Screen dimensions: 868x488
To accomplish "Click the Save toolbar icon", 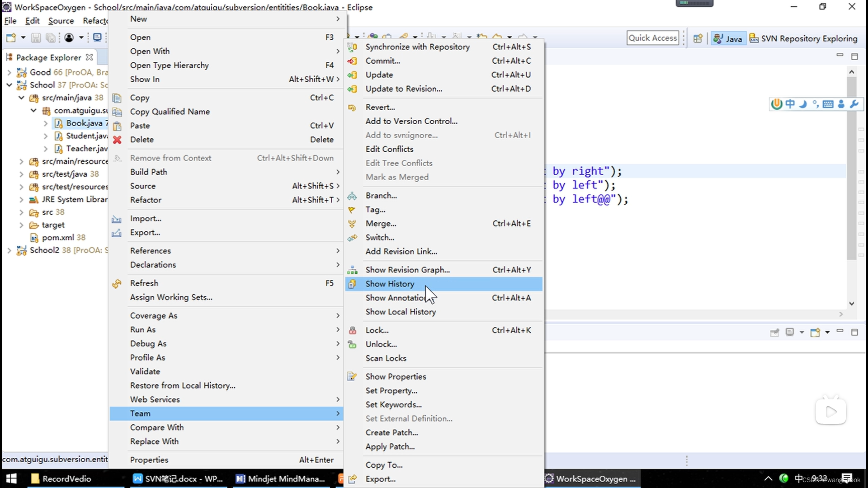I will 36,38.
